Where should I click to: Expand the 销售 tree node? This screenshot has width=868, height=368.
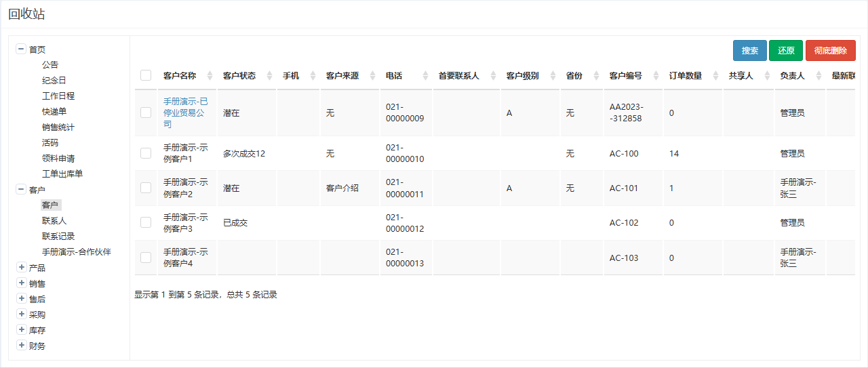point(21,283)
